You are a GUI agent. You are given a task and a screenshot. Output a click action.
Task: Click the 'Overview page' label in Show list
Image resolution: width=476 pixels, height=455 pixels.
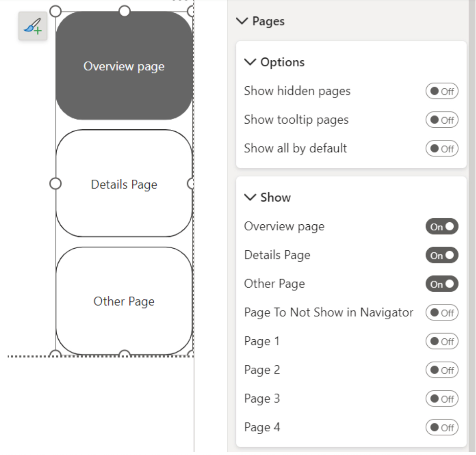[284, 227]
